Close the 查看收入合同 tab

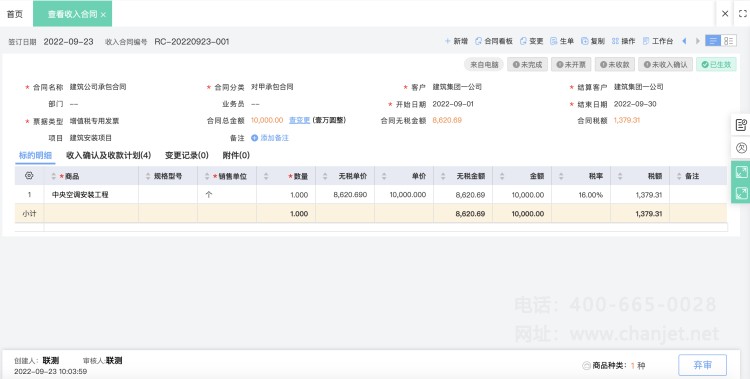coord(103,15)
